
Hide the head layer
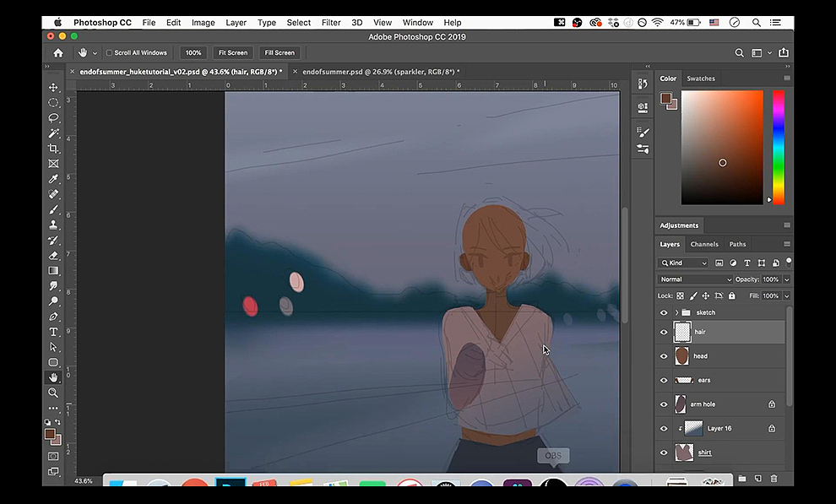(x=664, y=355)
